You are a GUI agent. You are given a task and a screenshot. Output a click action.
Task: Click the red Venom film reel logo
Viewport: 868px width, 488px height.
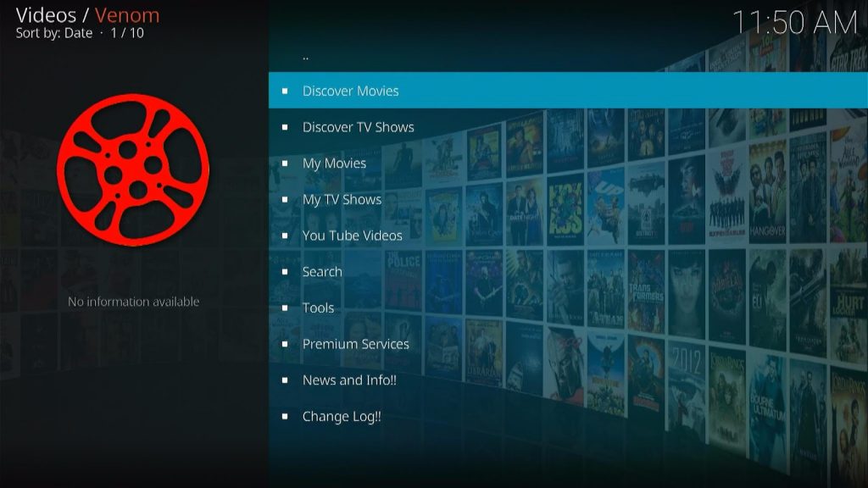coord(133,169)
